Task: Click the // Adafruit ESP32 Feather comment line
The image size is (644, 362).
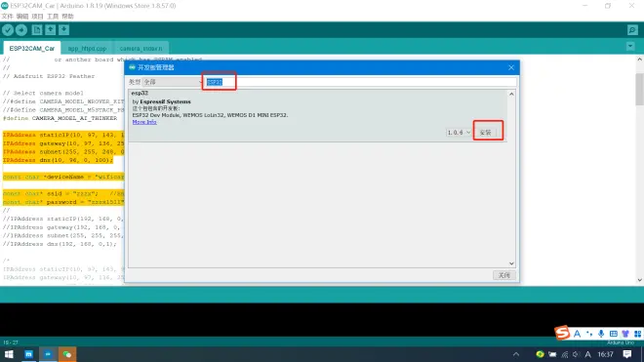Action: tap(49, 76)
